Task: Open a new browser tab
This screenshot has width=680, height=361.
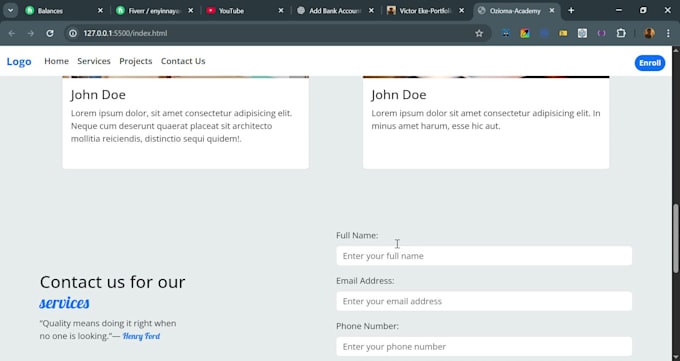Action: (x=571, y=10)
